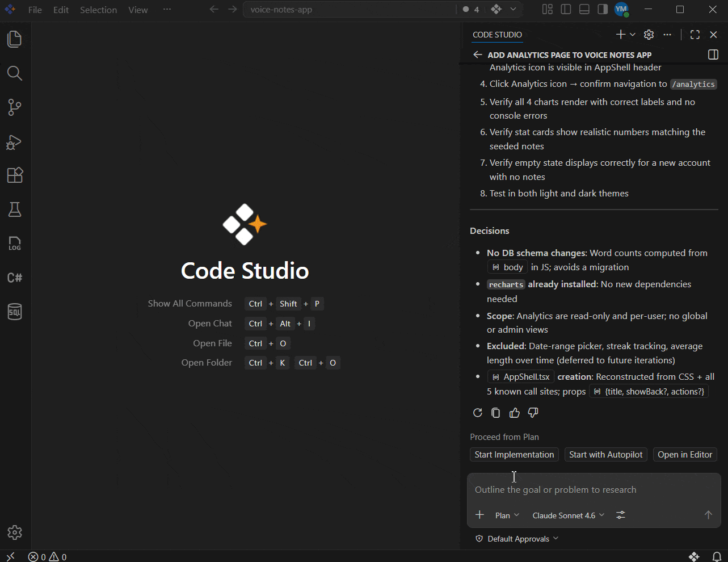Click the recharts inline code

(x=506, y=284)
